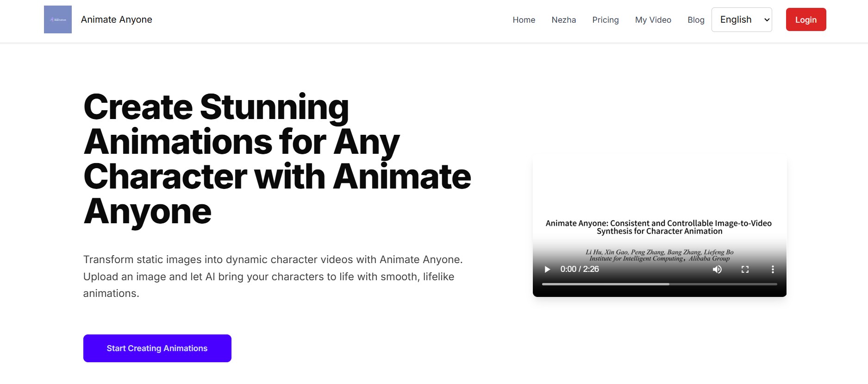Seek along the video progress bar

pyautogui.click(x=660, y=284)
